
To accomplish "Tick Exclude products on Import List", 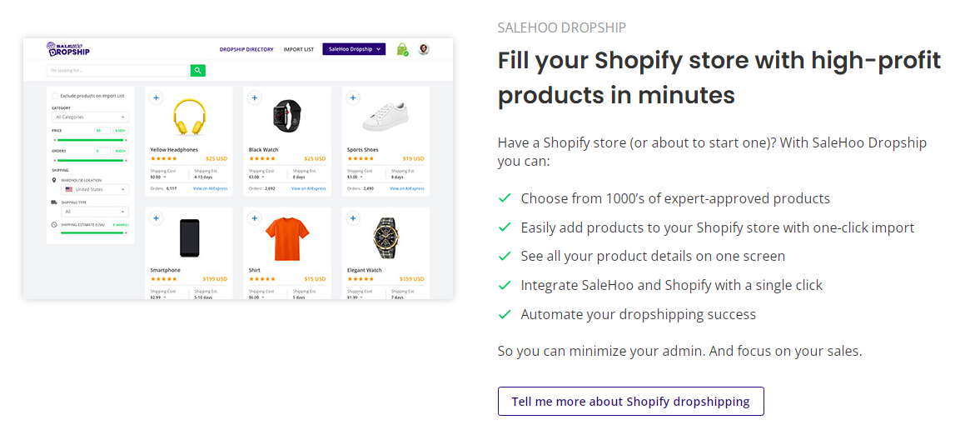I will [x=55, y=96].
